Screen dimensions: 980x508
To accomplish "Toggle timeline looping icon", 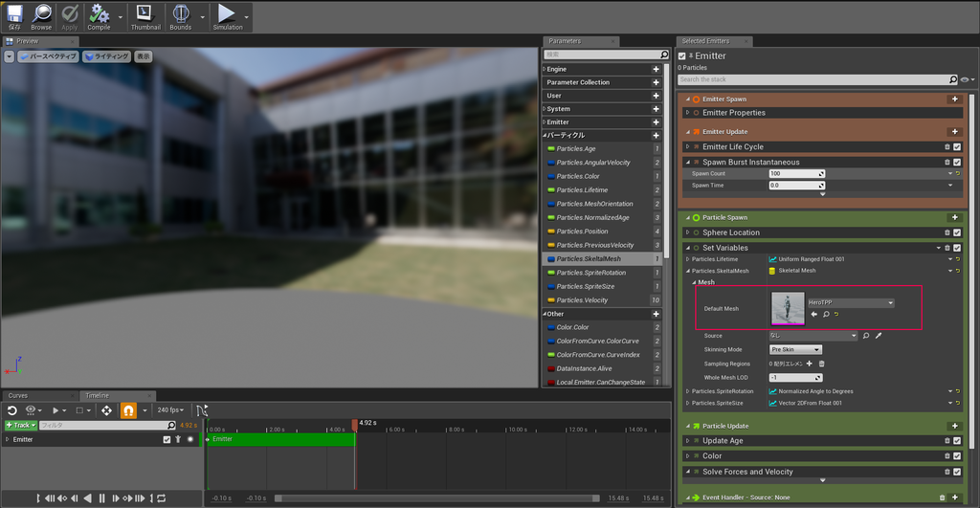I will (x=161, y=498).
